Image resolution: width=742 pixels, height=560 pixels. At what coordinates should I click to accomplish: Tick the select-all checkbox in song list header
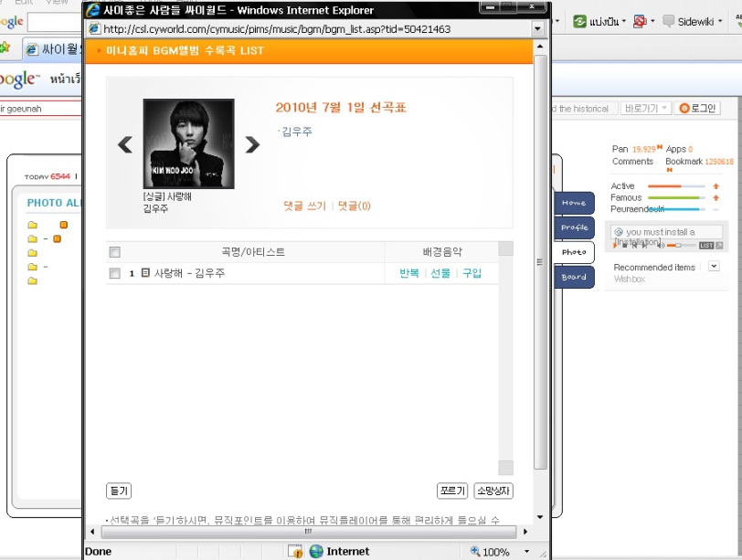114,252
